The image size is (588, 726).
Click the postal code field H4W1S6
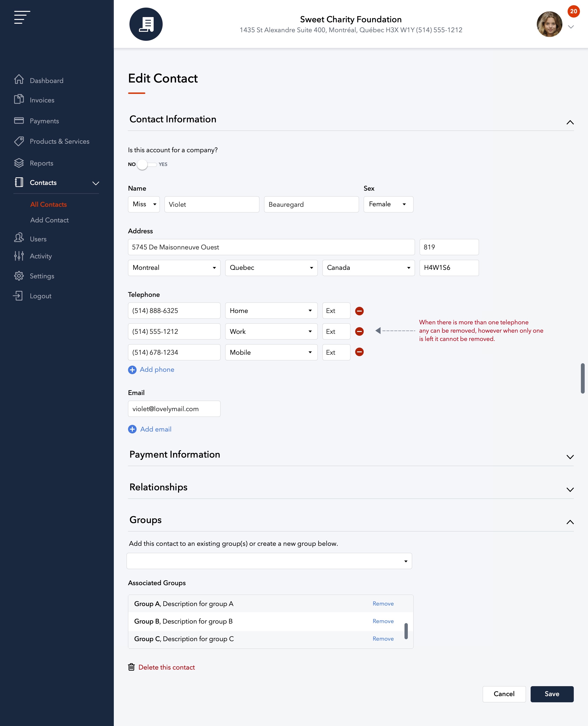click(x=449, y=267)
